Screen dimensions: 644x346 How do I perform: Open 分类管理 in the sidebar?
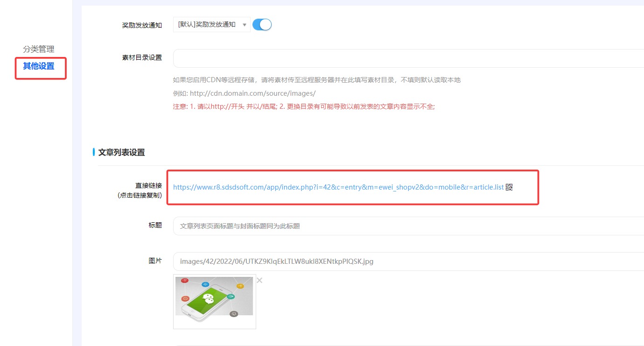(x=39, y=49)
